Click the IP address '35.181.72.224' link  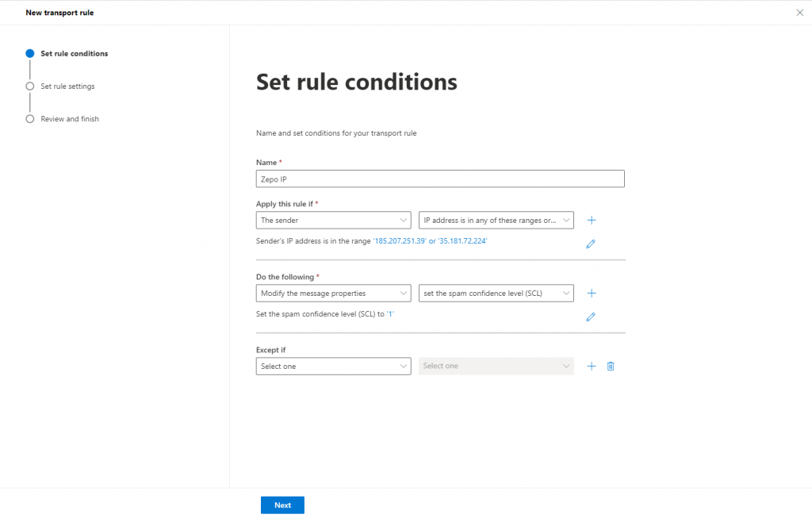click(462, 240)
